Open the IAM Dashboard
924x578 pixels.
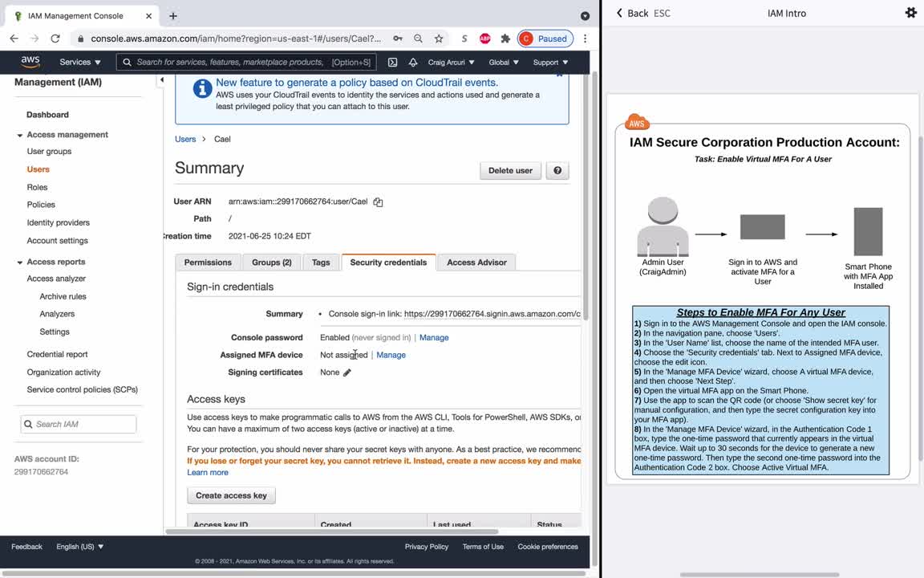tap(47, 115)
